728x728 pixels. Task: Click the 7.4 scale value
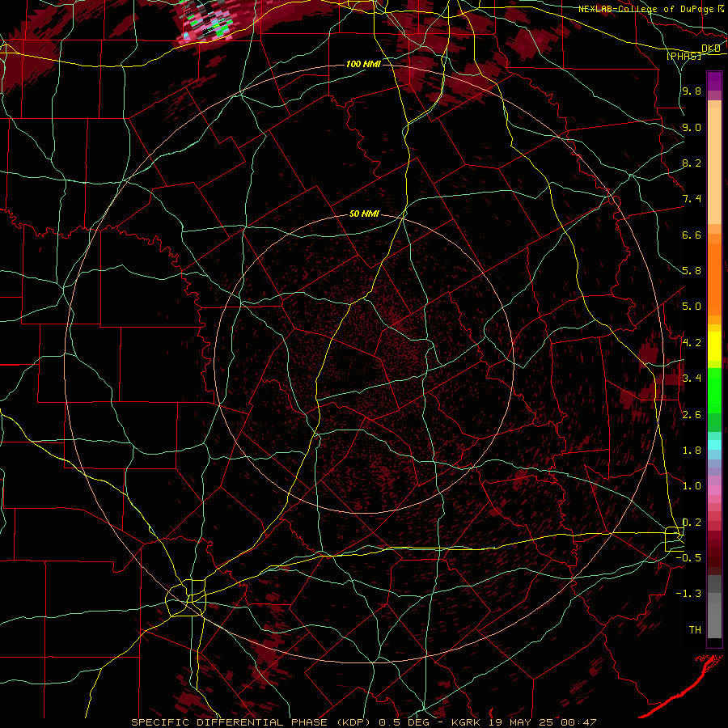pos(692,199)
